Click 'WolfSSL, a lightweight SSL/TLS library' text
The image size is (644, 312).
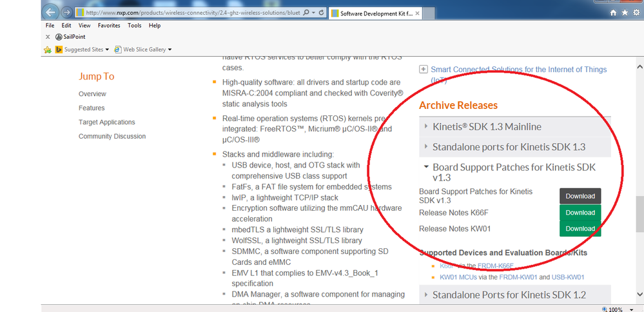pyautogui.click(x=297, y=240)
